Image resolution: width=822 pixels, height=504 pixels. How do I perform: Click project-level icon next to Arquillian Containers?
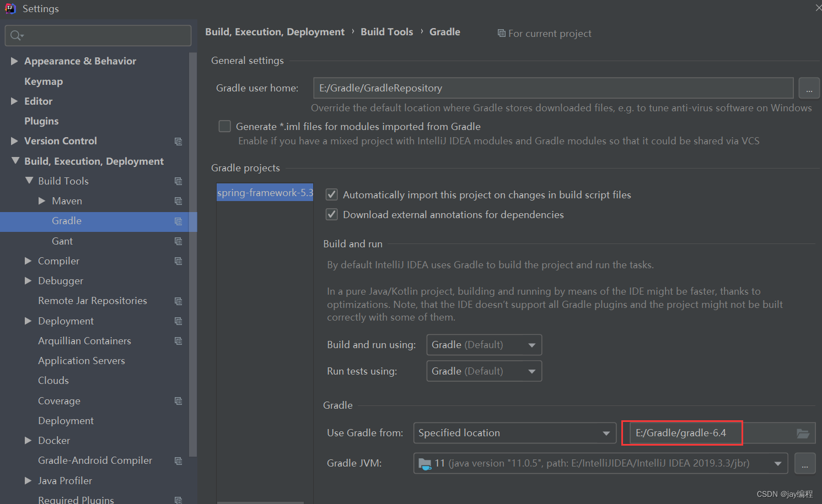pyautogui.click(x=178, y=341)
